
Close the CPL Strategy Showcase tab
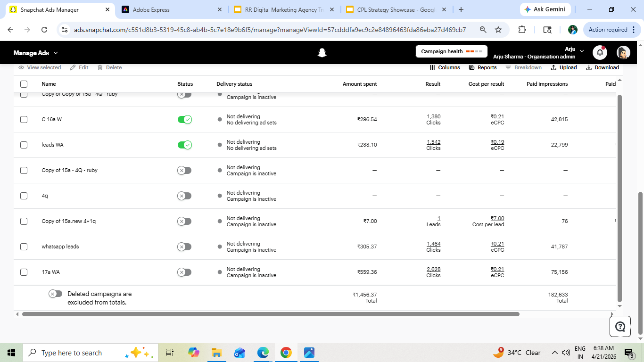[x=445, y=9]
